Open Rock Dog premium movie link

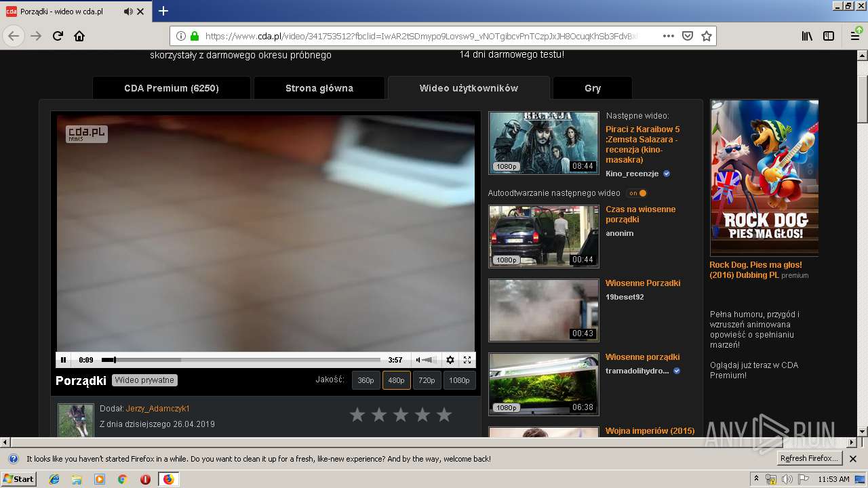pos(755,270)
